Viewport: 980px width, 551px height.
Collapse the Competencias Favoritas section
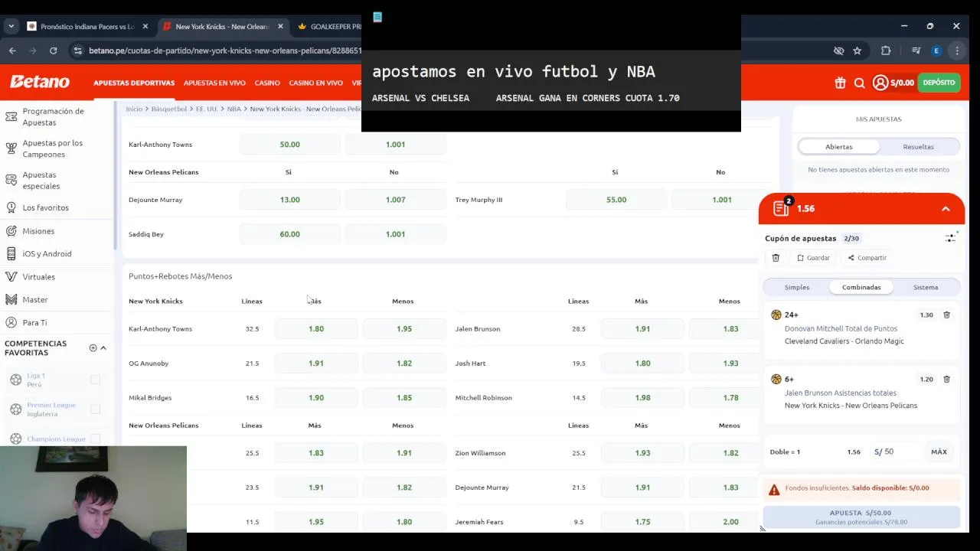tap(103, 348)
